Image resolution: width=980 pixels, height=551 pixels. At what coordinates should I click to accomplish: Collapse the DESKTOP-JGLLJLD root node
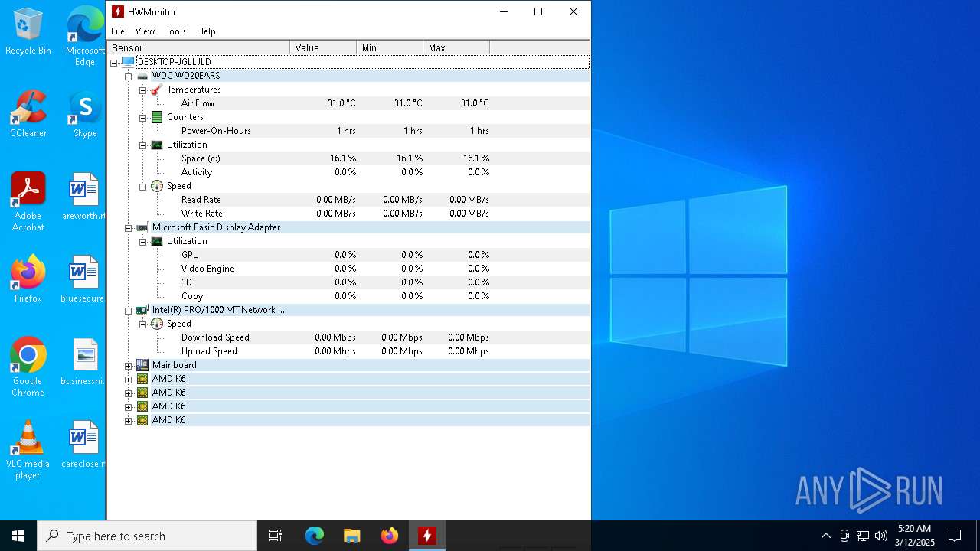114,63
